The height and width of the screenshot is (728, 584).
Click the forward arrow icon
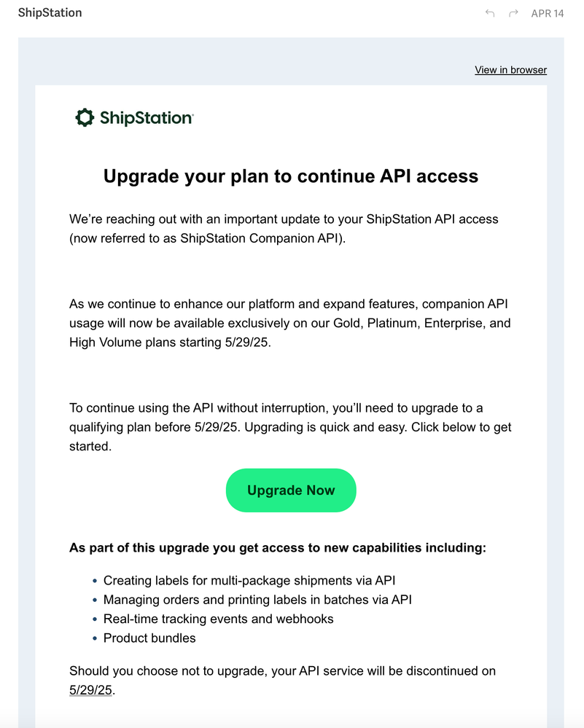(513, 13)
